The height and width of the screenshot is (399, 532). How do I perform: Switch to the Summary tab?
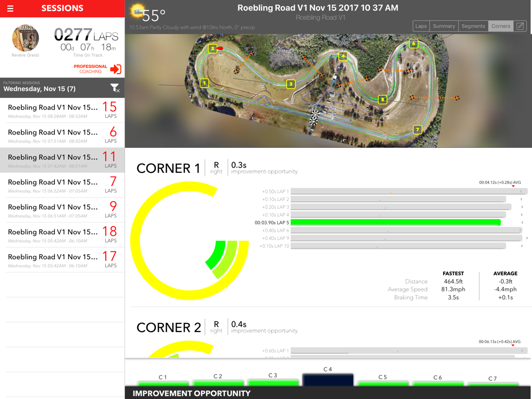coord(444,26)
